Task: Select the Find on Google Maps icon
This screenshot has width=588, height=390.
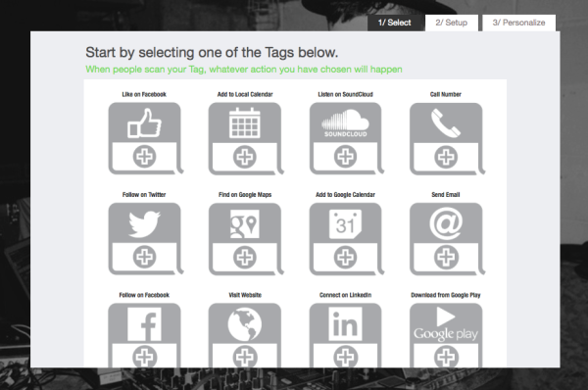Action: pos(244,223)
